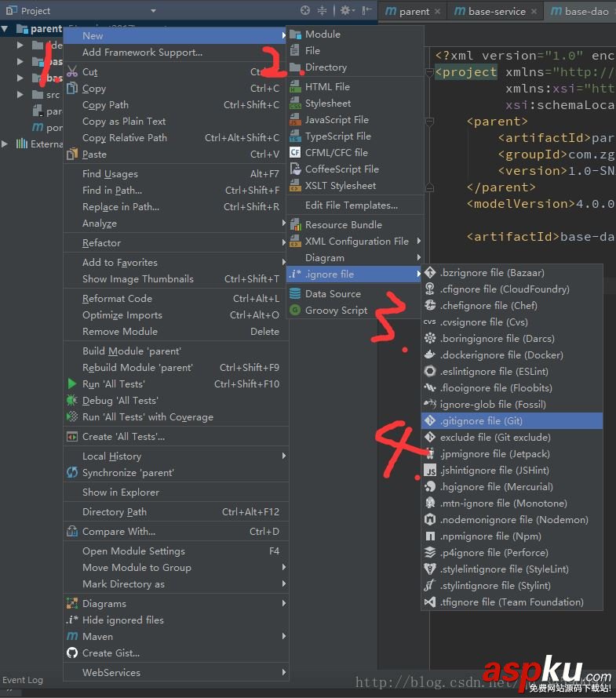Click the Directory folder icon
Image resolution: width=616 pixels, height=698 pixels.
coord(295,67)
